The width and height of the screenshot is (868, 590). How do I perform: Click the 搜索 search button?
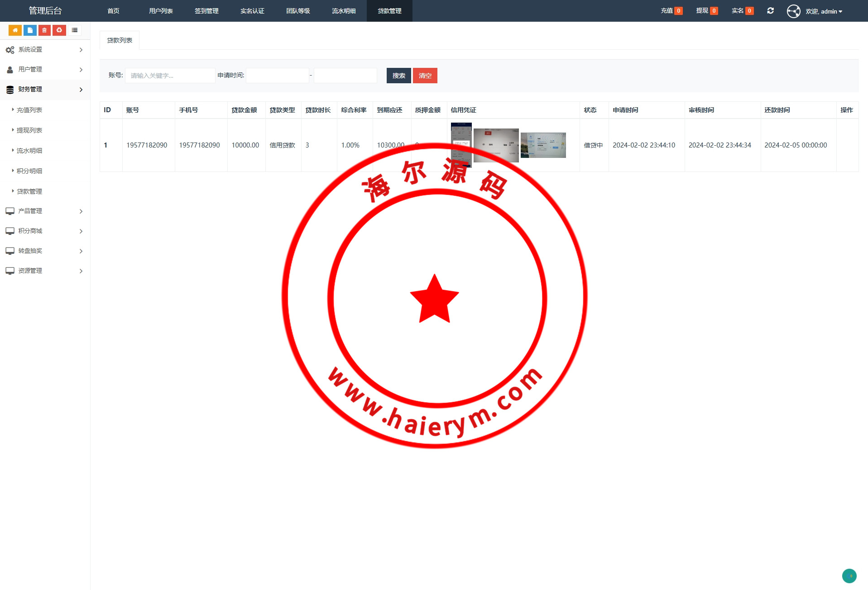pos(398,76)
